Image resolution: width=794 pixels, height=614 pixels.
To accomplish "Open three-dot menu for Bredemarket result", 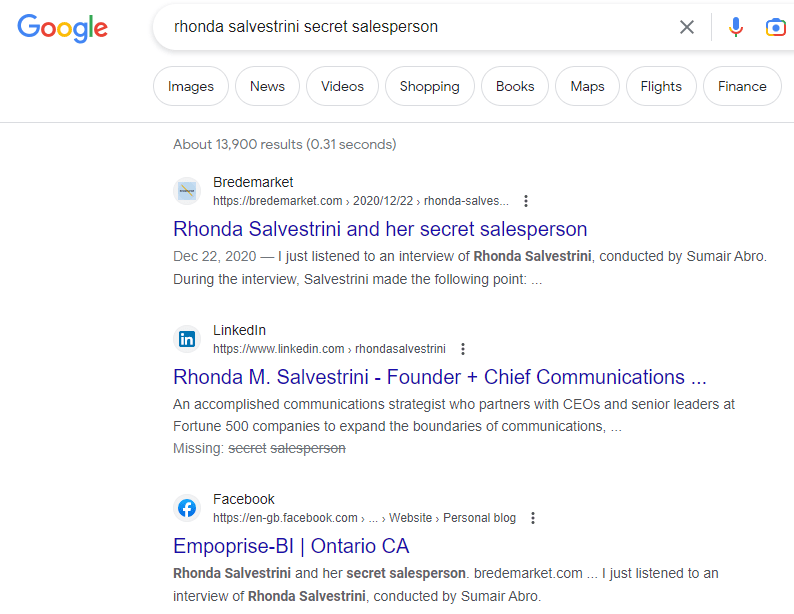I will (x=527, y=201).
